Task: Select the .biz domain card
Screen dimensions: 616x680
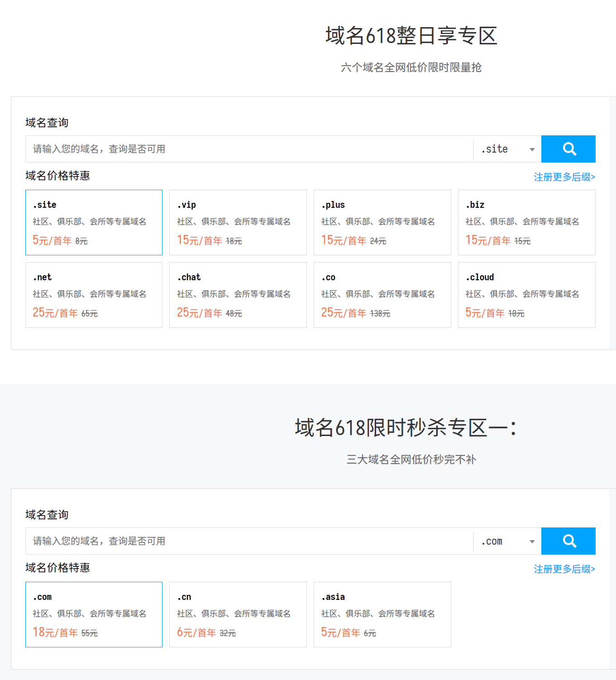Action: (x=527, y=222)
